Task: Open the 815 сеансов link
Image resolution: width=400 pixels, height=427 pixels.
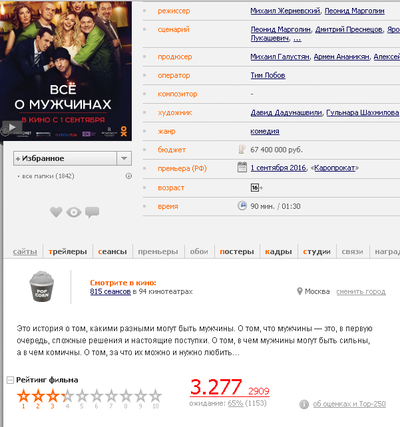Action: click(110, 292)
